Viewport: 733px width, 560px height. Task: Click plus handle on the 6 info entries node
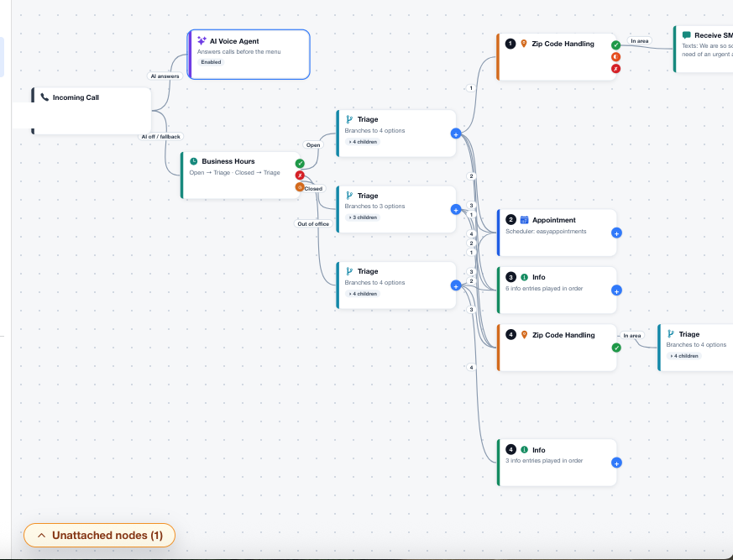[x=616, y=290]
